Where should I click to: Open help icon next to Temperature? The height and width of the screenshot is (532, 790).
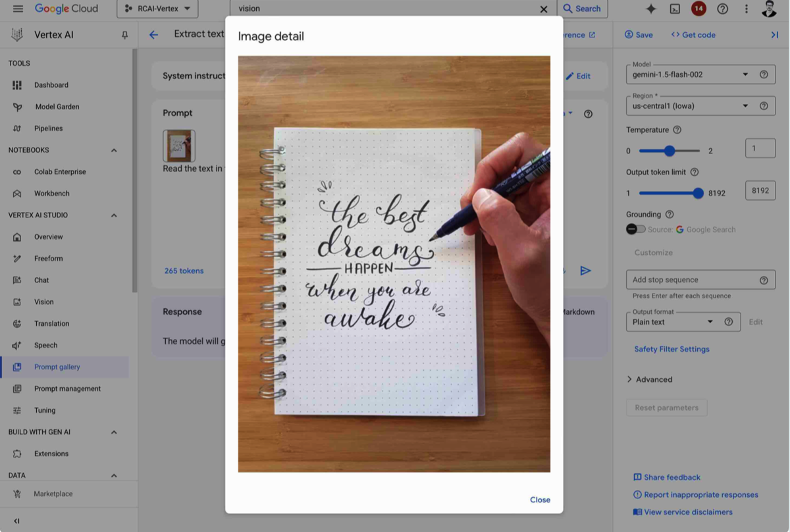[x=677, y=130]
